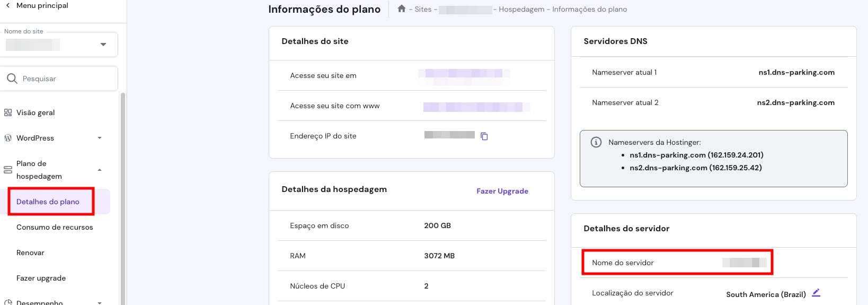Edit server location pencil icon

(816, 293)
